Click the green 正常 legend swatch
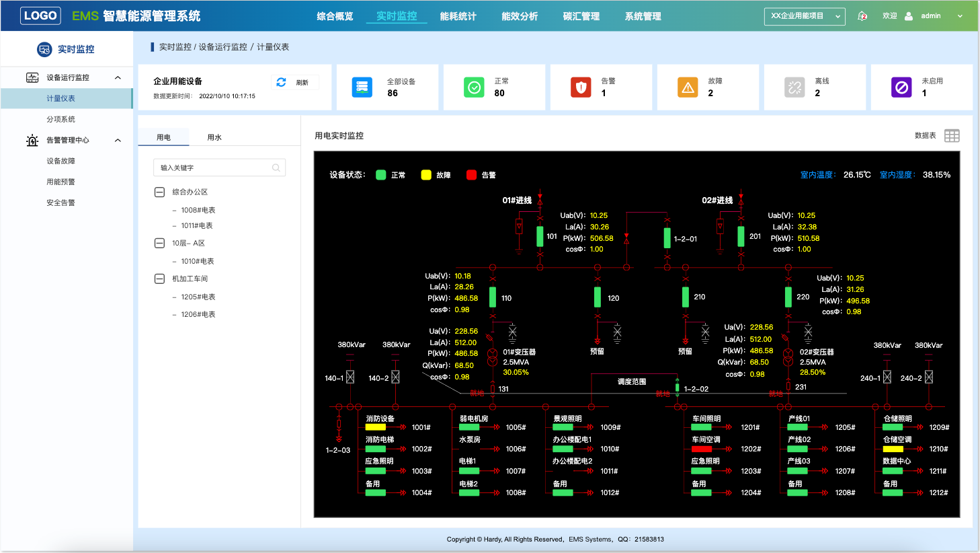This screenshot has width=980, height=553. [380, 175]
